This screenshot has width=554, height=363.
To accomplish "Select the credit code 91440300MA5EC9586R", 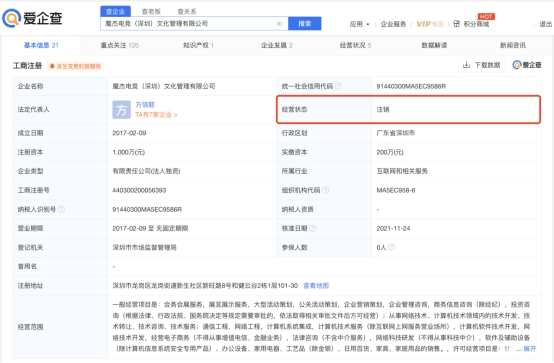I will tap(411, 86).
